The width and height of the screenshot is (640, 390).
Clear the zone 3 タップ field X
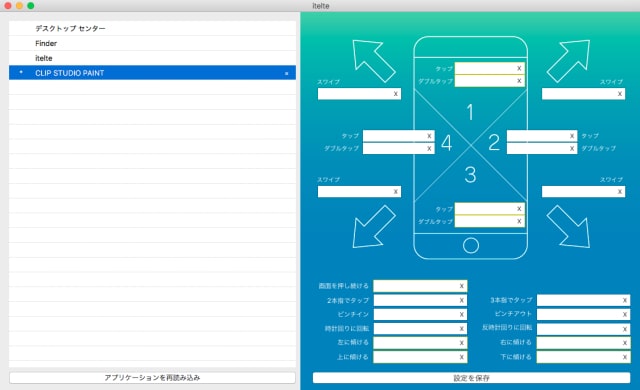pos(519,209)
